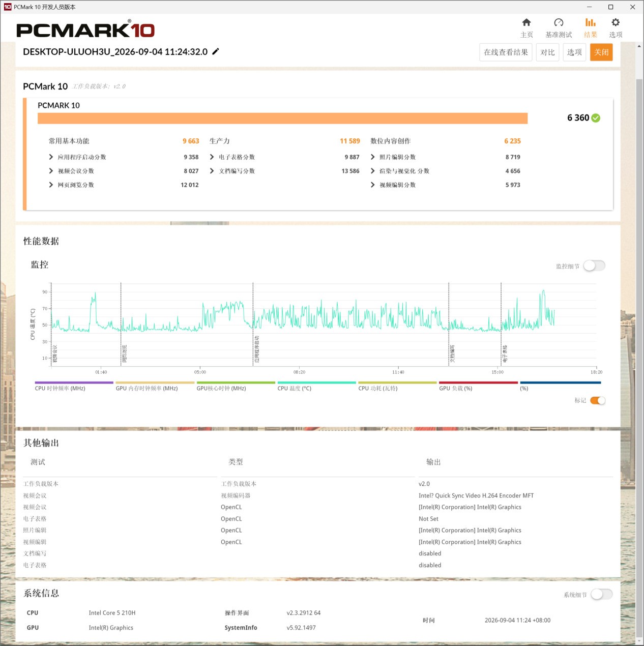The height and width of the screenshot is (646, 644).
Task: Click the 在线查看结果 button
Action: pyautogui.click(x=506, y=52)
